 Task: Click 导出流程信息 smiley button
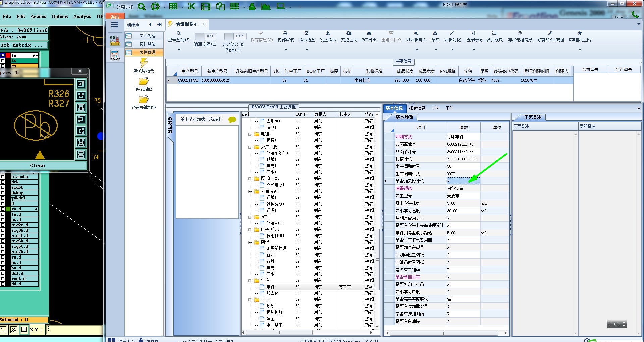coord(520,37)
